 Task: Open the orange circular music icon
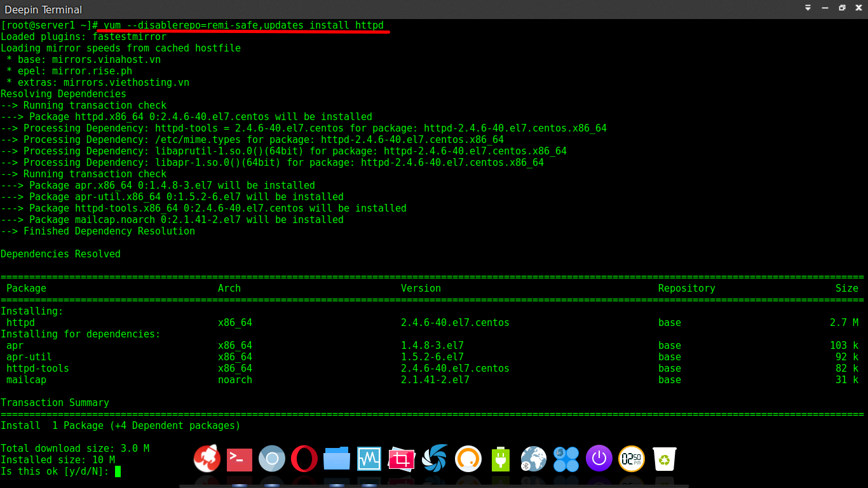point(468,458)
